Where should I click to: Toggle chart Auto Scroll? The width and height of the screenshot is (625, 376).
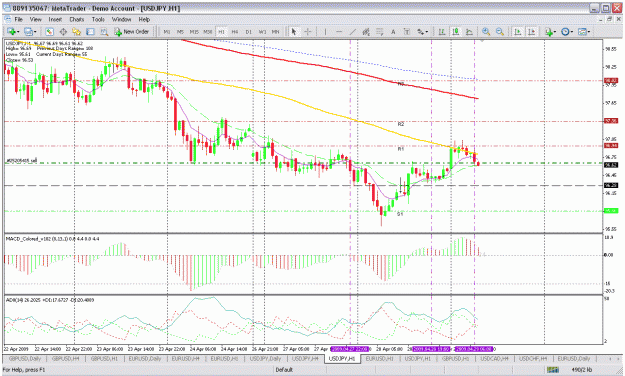point(518,31)
